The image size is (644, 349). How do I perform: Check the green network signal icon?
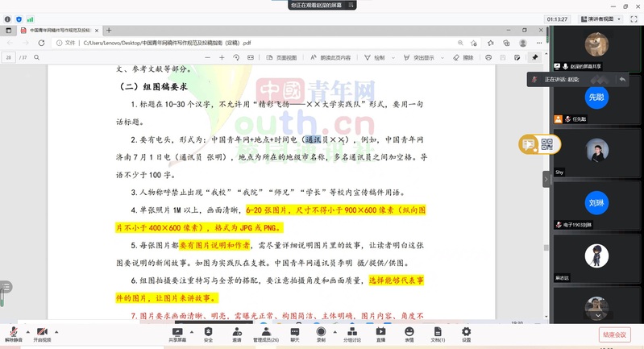pyautogui.click(x=30, y=19)
